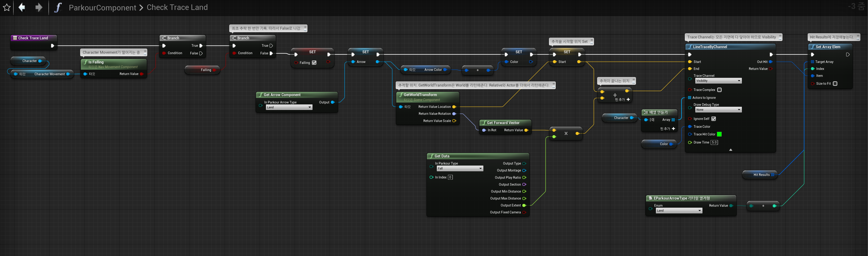Click In Rot pin on Get Forward Vector
The height and width of the screenshot is (256, 868).
coord(484,130)
